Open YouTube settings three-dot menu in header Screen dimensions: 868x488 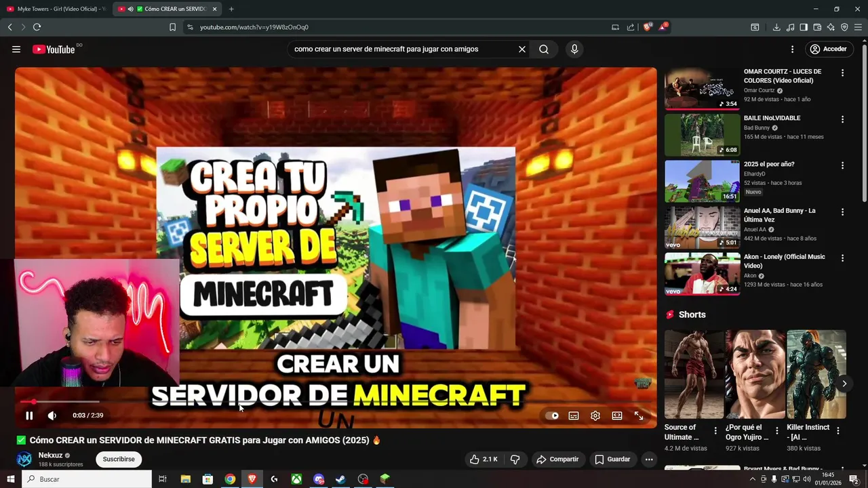(792, 49)
